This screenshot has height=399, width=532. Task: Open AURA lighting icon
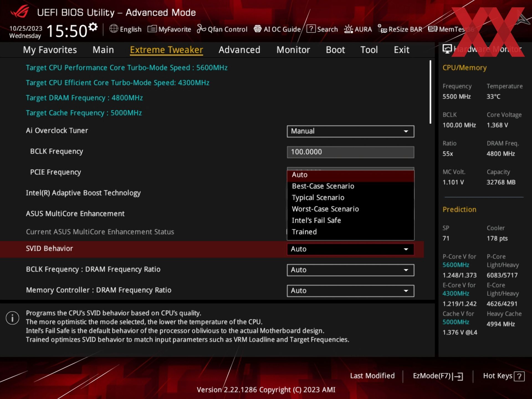pyautogui.click(x=349, y=29)
